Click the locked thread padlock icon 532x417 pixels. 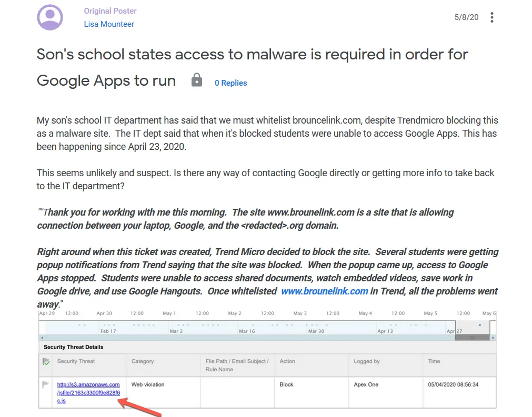tap(196, 80)
